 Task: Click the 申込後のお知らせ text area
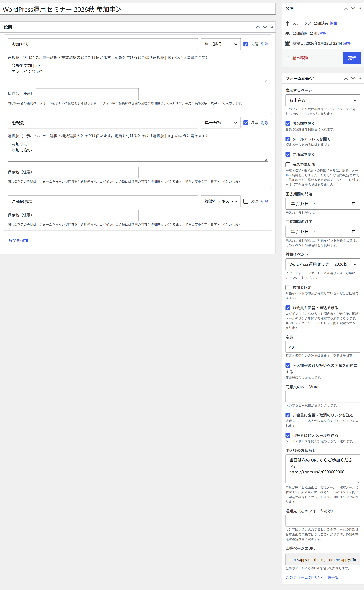pyautogui.click(x=323, y=469)
